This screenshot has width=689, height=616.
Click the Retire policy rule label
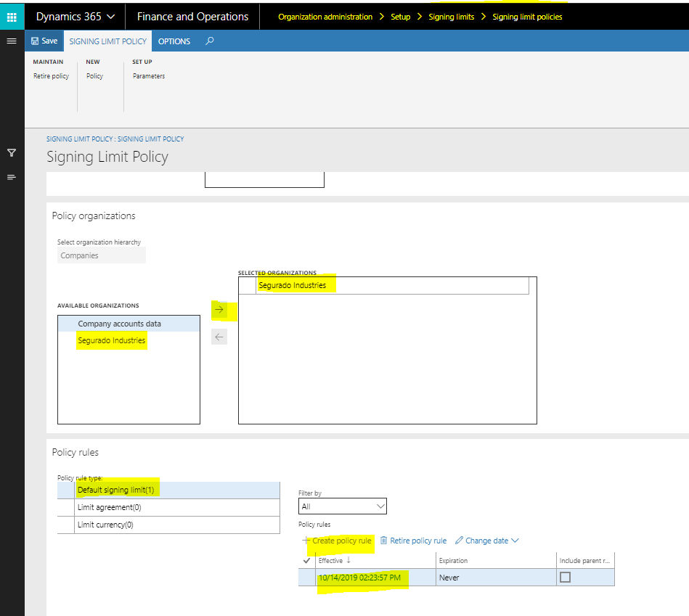pos(418,541)
